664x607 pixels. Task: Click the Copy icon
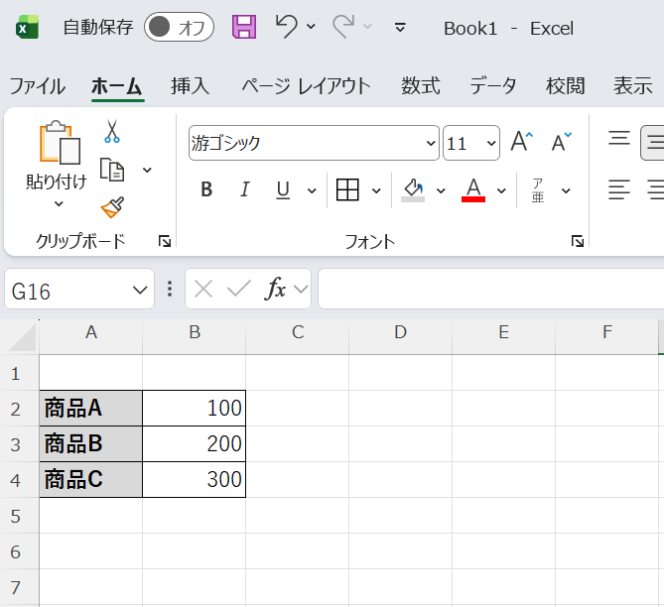[112, 170]
